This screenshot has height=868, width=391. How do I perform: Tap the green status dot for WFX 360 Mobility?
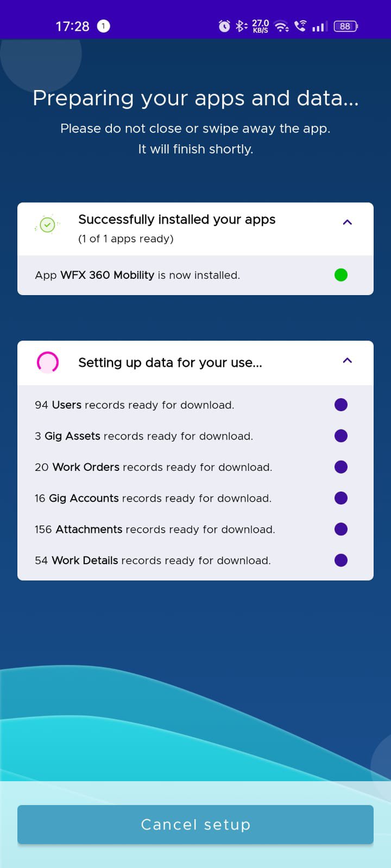pos(341,275)
